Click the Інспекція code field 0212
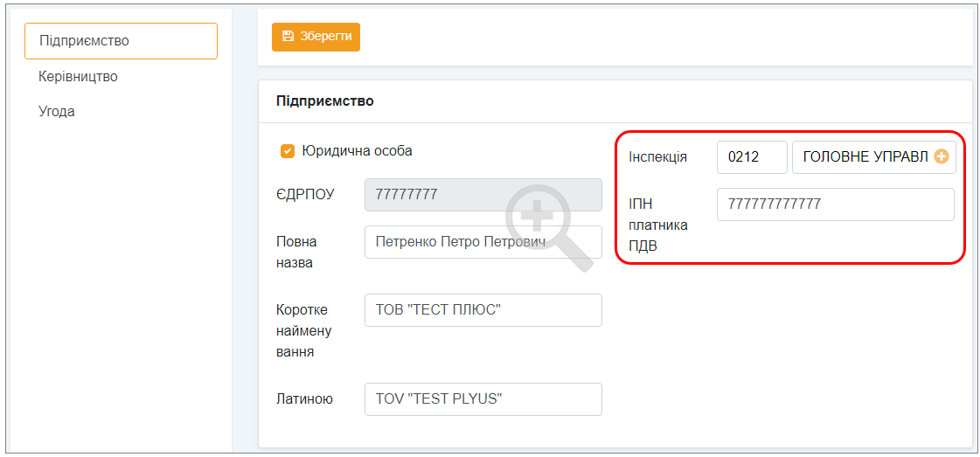The image size is (980, 457). 752,157
